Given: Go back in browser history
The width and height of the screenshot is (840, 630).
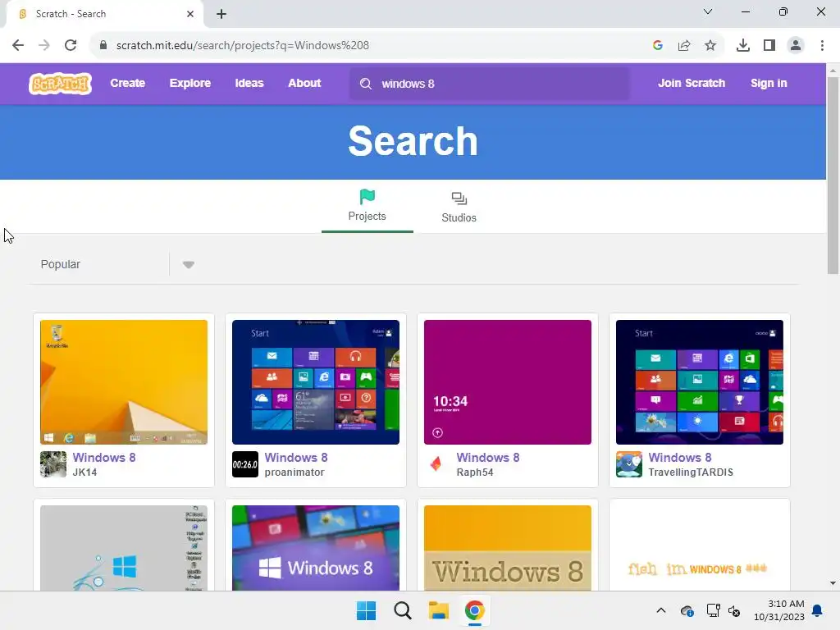Looking at the screenshot, I should [x=18, y=45].
